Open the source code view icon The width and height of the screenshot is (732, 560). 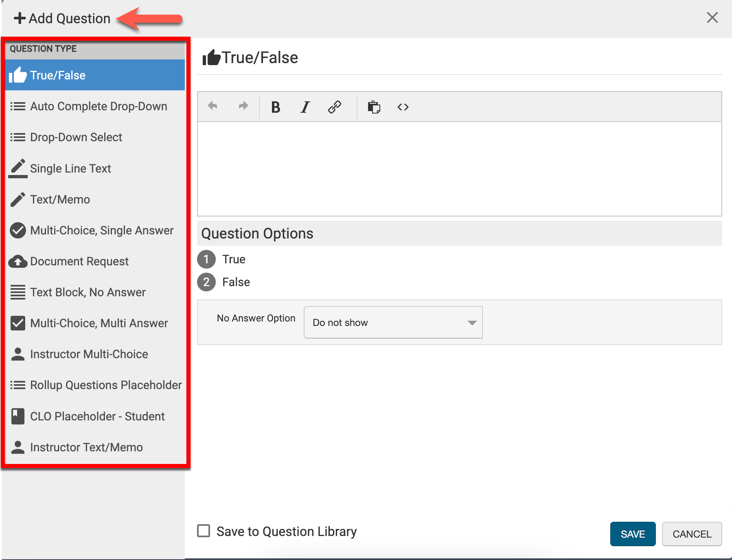(403, 107)
